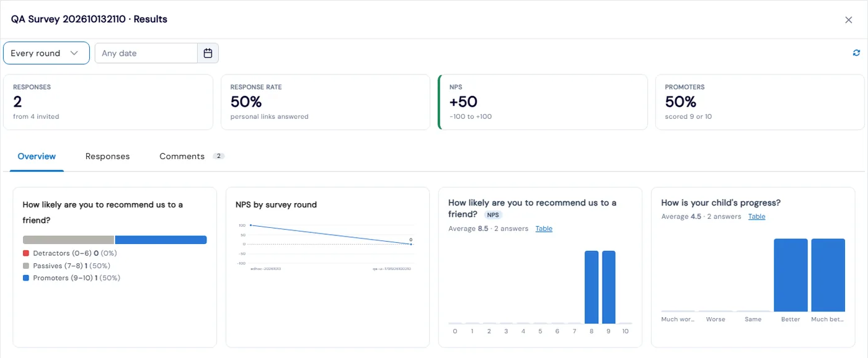Click the NPS badge beside the question title
This screenshot has width=868, height=358.
click(x=493, y=215)
